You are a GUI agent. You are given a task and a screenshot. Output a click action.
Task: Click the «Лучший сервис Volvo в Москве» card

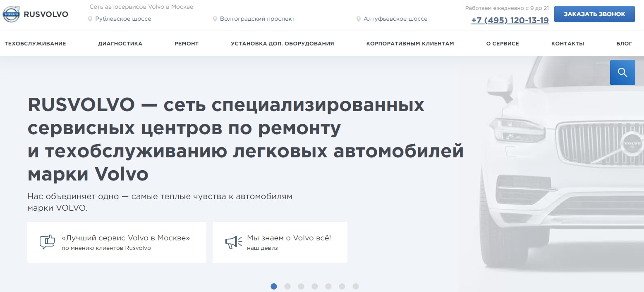pyautogui.click(x=117, y=242)
